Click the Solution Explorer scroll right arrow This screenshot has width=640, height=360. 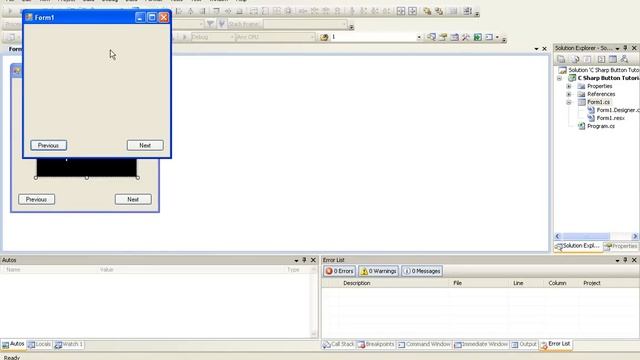pyautogui.click(x=635, y=236)
